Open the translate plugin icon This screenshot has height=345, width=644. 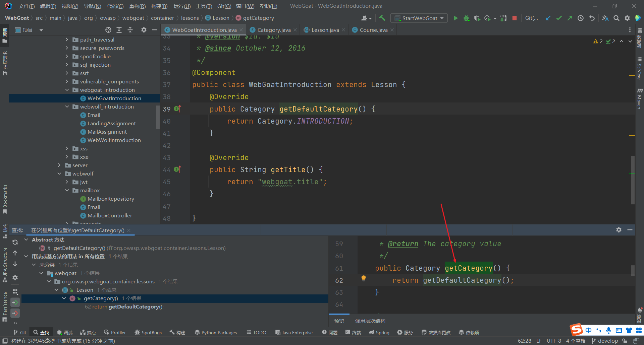(x=605, y=18)
